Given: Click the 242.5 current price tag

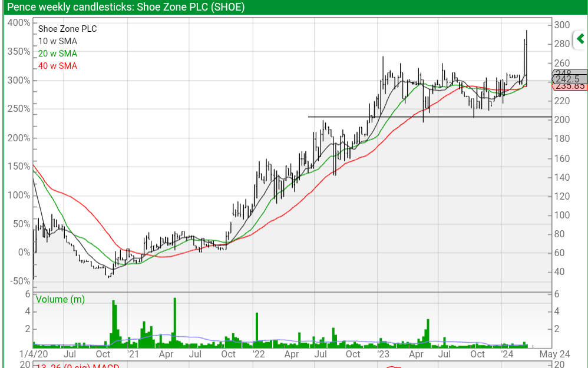Looking at the screenshot, I should [x=569, y=79].
